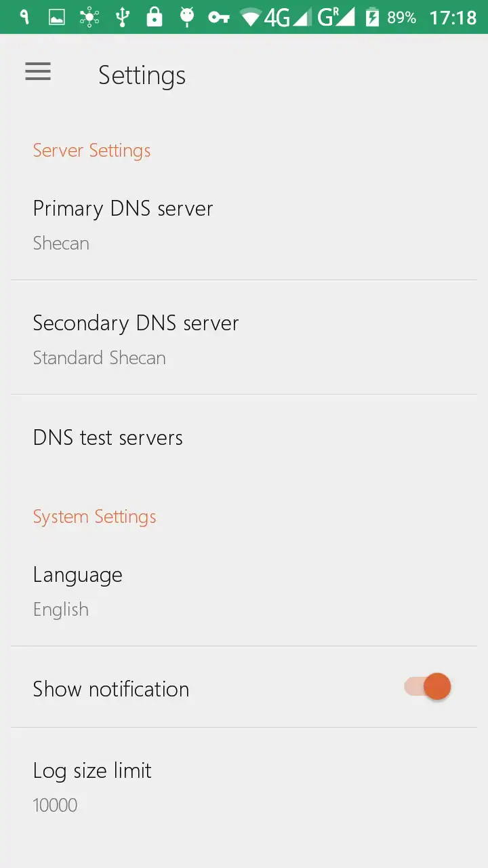Tap the battery charging icon
Image resolution: width=488 pixels, height=868 pixels.
[x=372, y=18]
